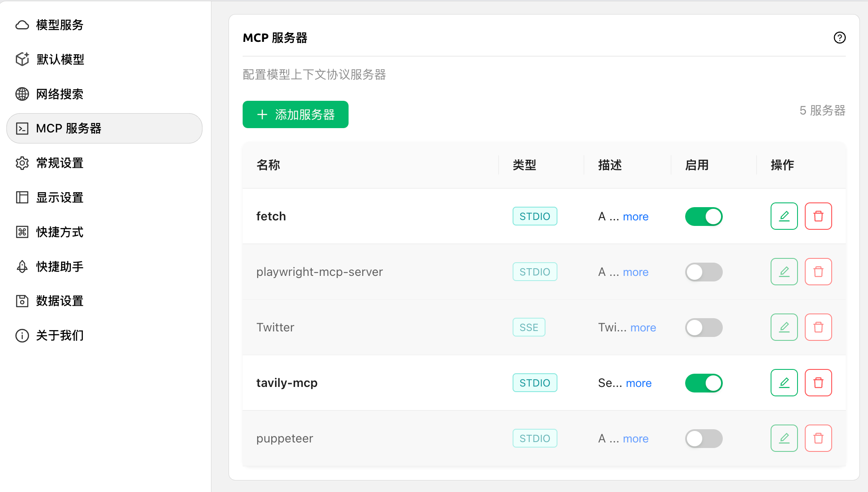Click the 描述 column header

[610, 165]
